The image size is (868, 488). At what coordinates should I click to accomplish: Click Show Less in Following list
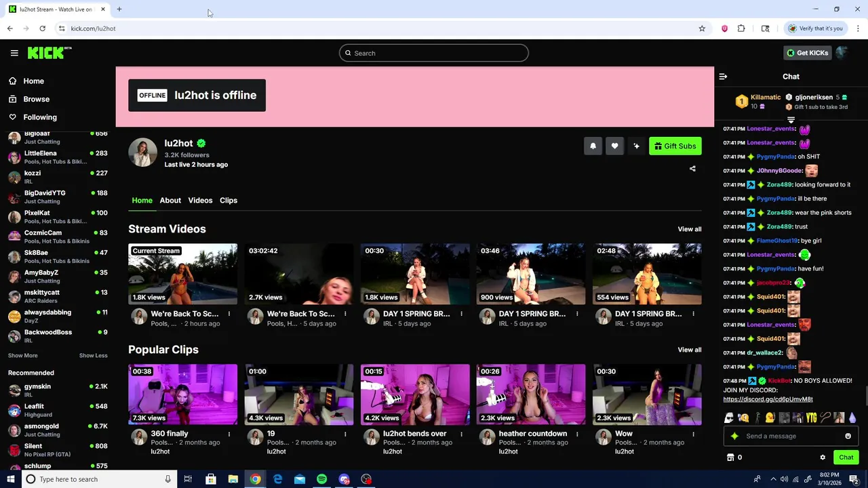(x=93, y=356)
